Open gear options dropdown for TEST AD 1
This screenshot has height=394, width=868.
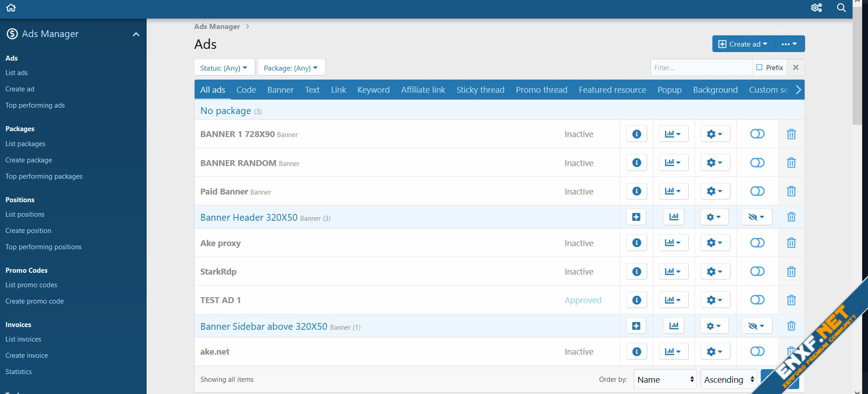tap(715, 300)
